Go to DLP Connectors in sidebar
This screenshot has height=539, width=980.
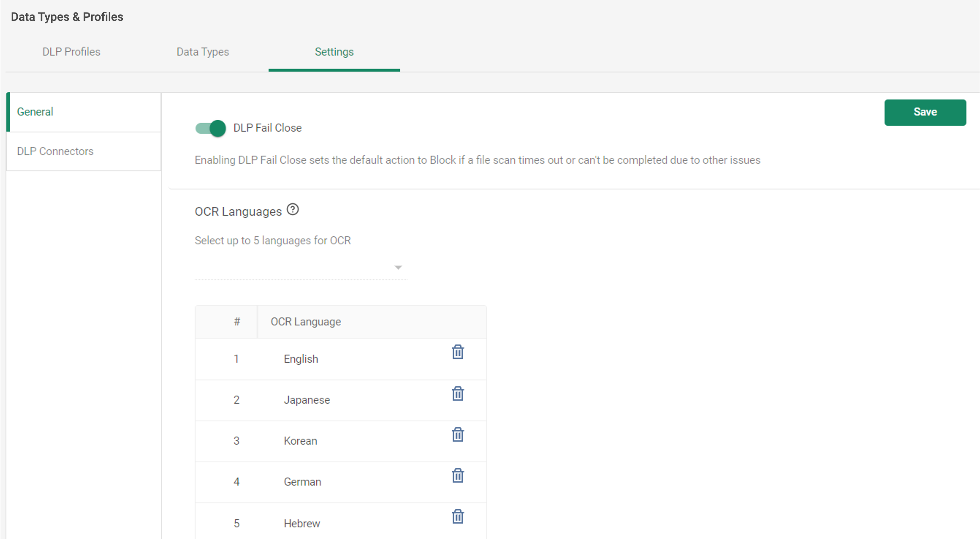55,151
